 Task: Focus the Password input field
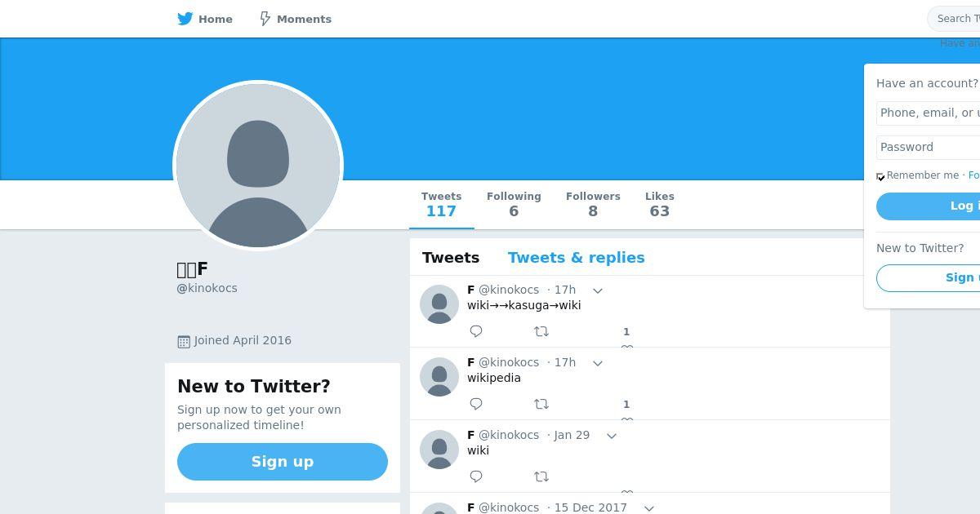point(929,147)
